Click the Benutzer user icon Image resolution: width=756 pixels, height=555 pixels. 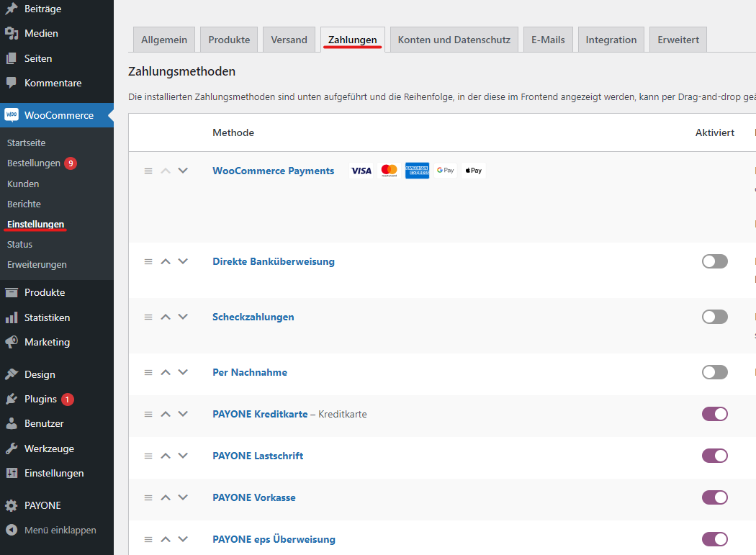point(12,423)
